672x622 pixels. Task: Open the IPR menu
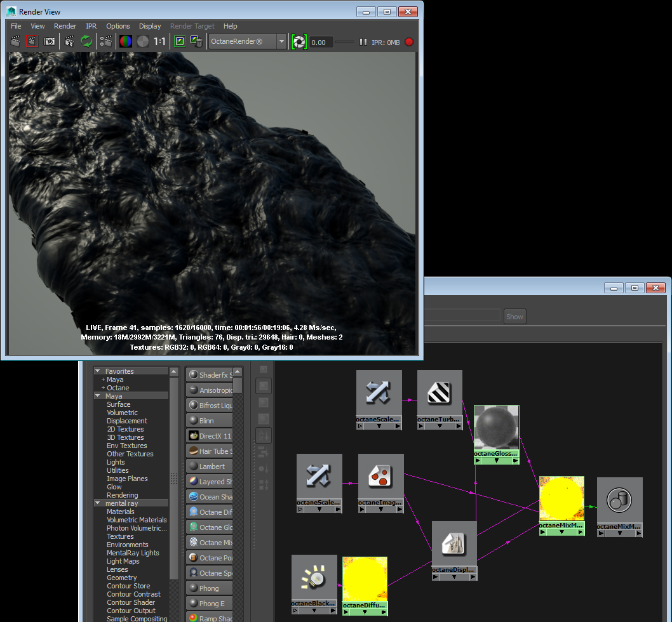(x=91, y=26)
